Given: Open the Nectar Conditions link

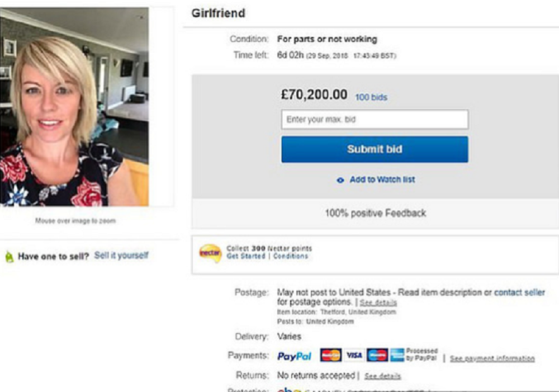Looking at the screenshot, I should point(291,256).
